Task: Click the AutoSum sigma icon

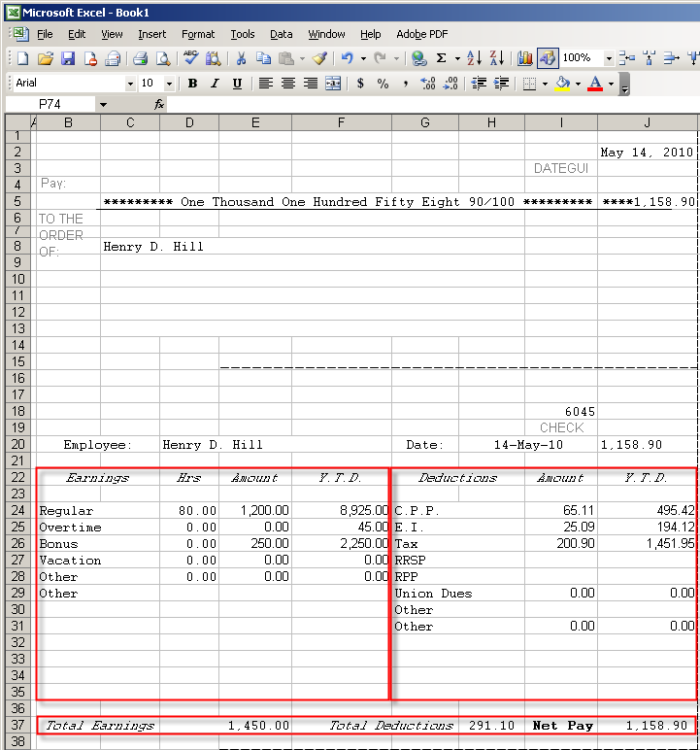Action: 442,58
